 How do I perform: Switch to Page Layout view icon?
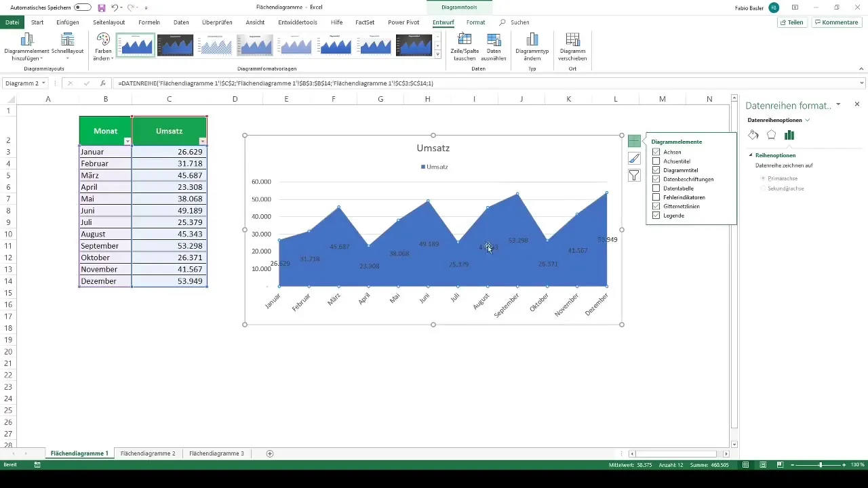[763, 465]
